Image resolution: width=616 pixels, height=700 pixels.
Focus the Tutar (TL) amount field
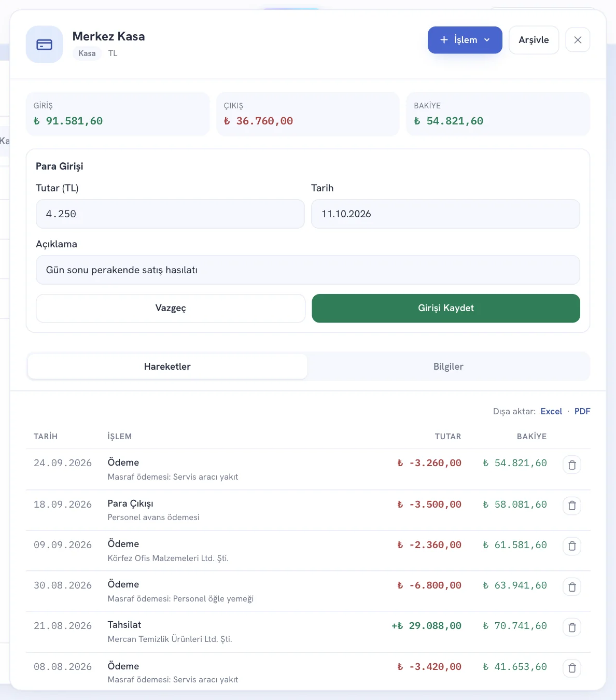coord(170,214)
